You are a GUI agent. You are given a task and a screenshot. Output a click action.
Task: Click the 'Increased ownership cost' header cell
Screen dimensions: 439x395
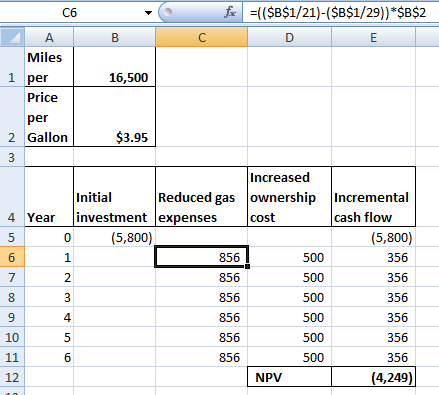tap(289, 197)
